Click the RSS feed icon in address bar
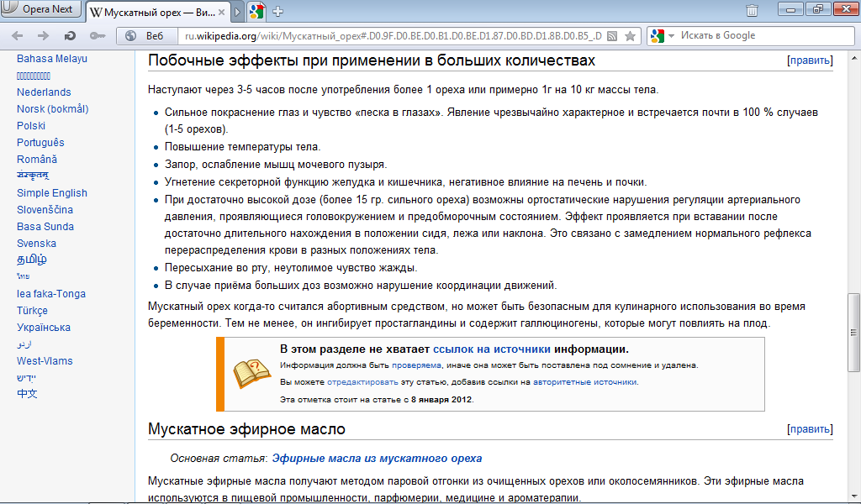Screen dimensions: 861x504 point(613,36)
